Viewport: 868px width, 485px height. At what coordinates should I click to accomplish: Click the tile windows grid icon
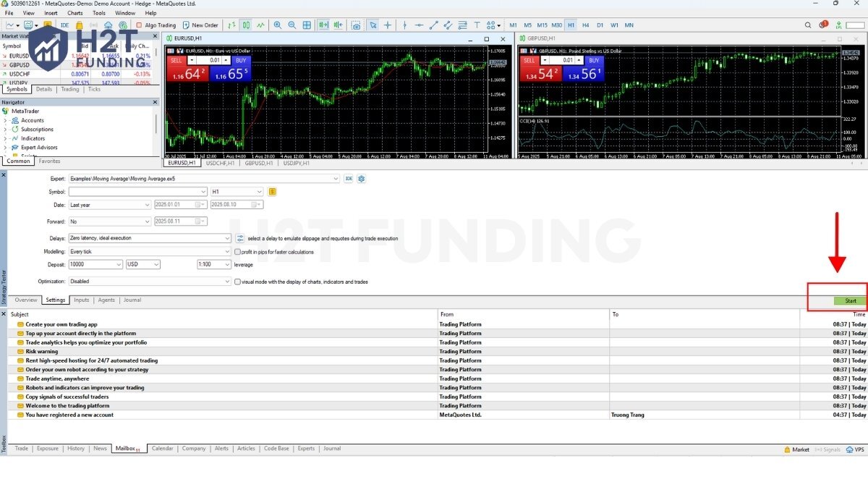pos(307,25)
